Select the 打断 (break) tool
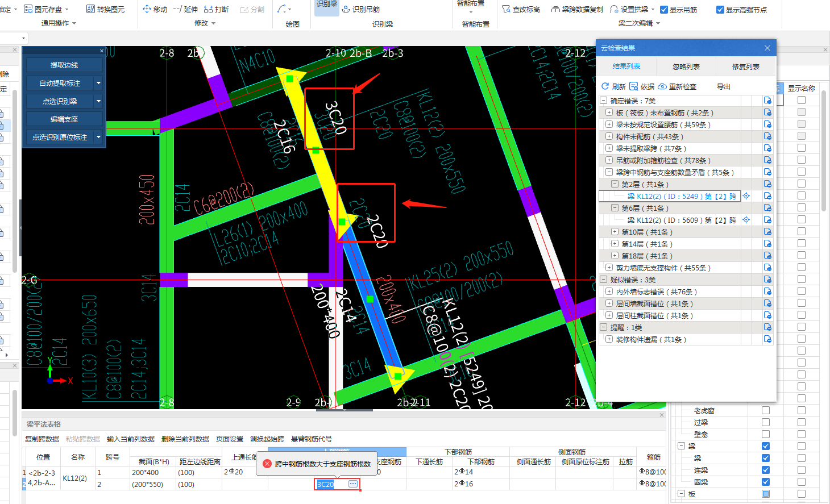830x504 pixels. point(216,9)
